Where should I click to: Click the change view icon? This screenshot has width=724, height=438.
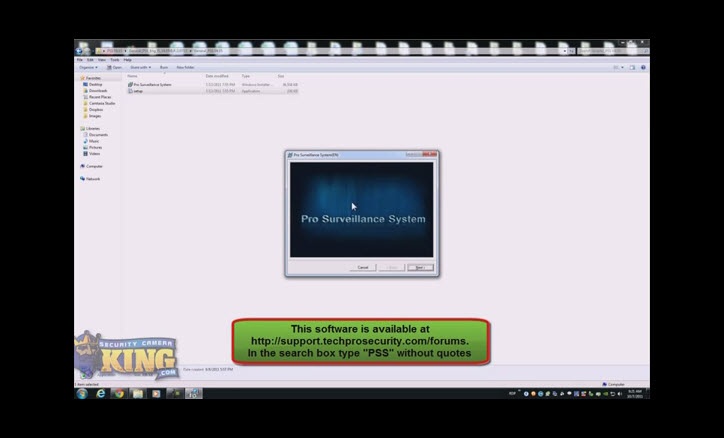[x=616, y=67]
